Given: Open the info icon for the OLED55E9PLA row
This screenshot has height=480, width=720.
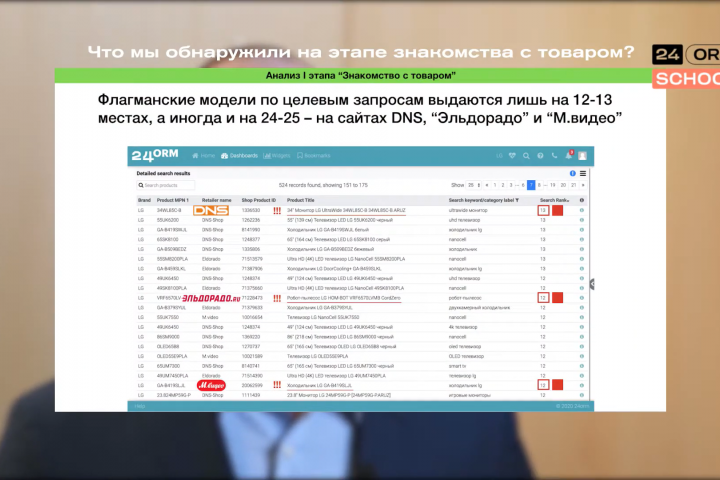Looking at the screenshot, I should [x=582, y=356].
